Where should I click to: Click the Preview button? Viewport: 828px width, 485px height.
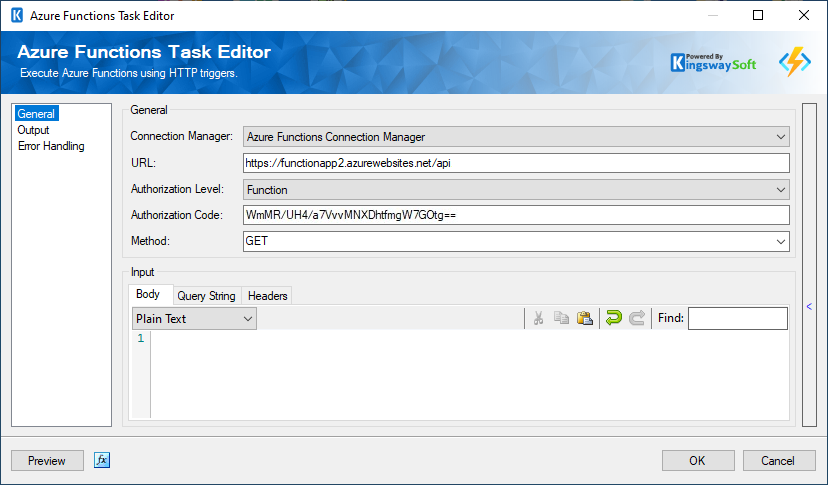tap(47, 461)
